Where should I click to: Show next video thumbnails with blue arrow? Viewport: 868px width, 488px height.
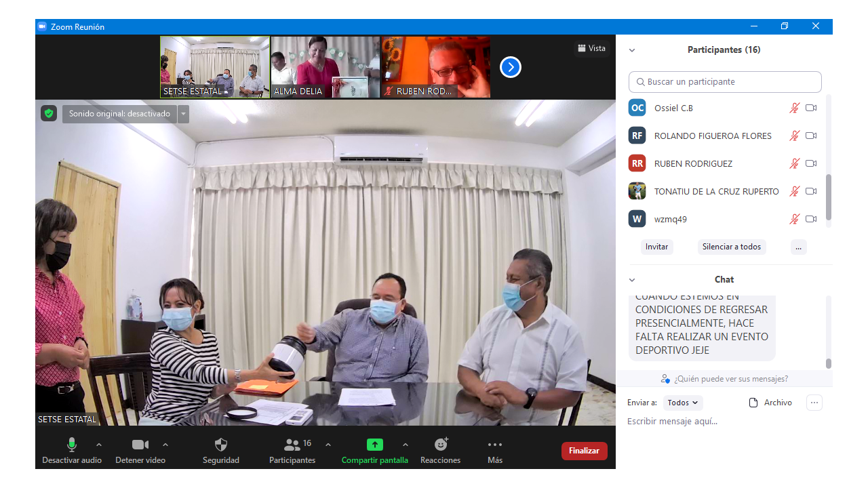click(510, 67)
